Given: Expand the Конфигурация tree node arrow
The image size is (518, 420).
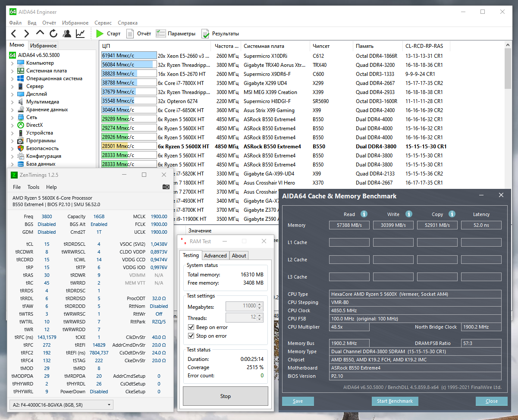Looking at the screenshot, I should click(12, 156).
